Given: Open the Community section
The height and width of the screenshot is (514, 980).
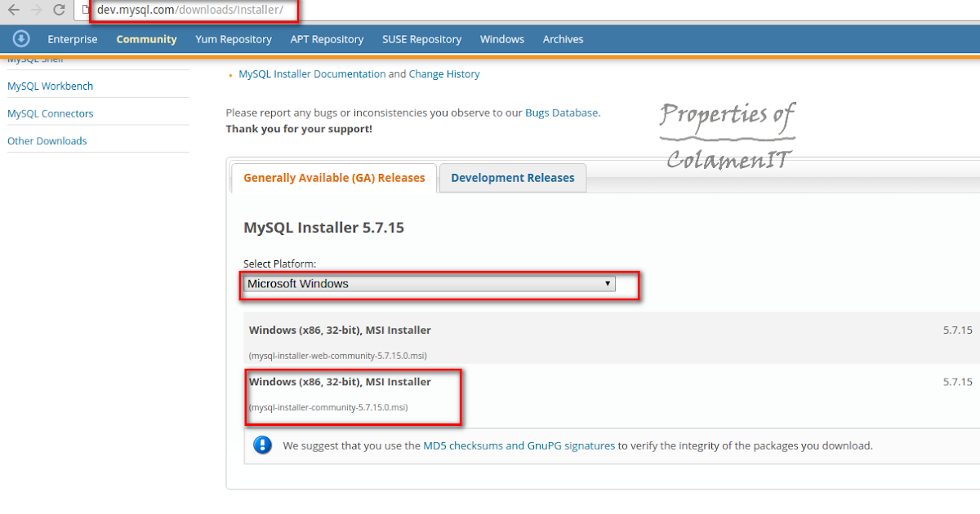Looking at the screenshot, I should click(146, 38).
